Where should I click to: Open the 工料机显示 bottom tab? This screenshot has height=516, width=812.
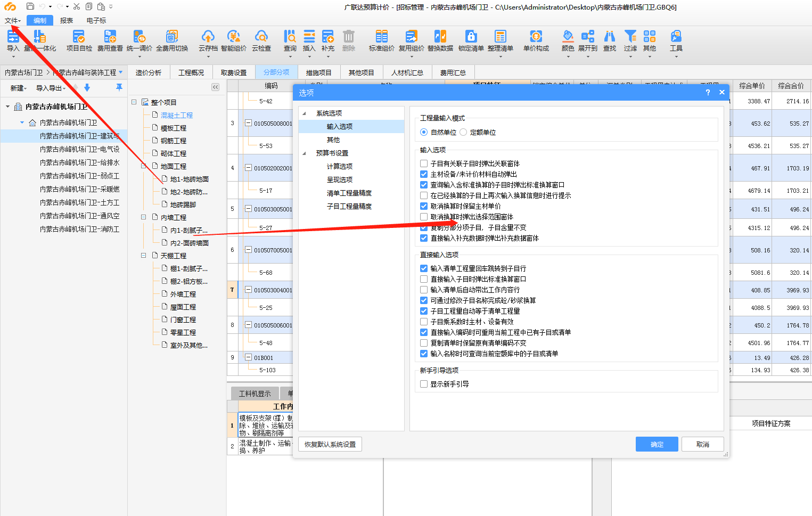click(x=255, y=394)
